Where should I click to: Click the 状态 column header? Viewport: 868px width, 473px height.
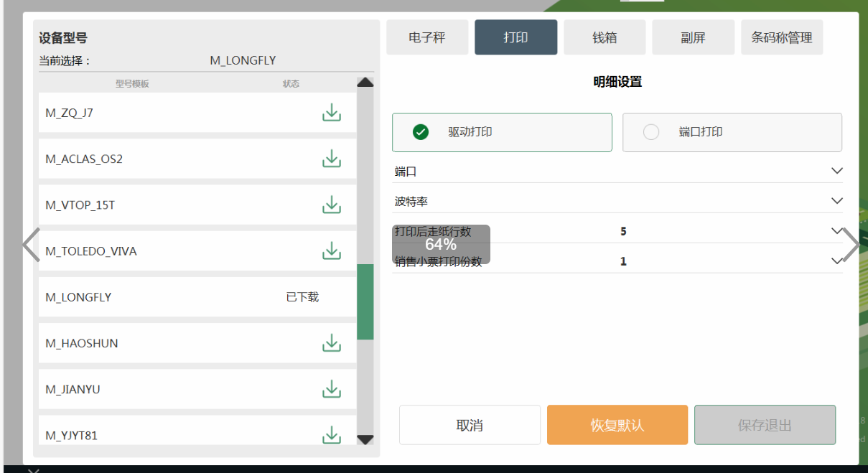tap(291, 84)
